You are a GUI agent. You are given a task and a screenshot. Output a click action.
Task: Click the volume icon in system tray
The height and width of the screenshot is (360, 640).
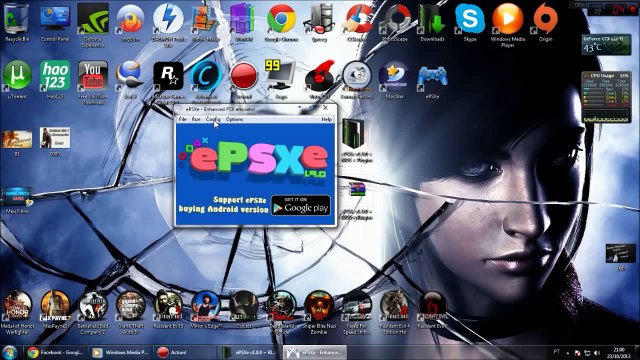[597, 353]
